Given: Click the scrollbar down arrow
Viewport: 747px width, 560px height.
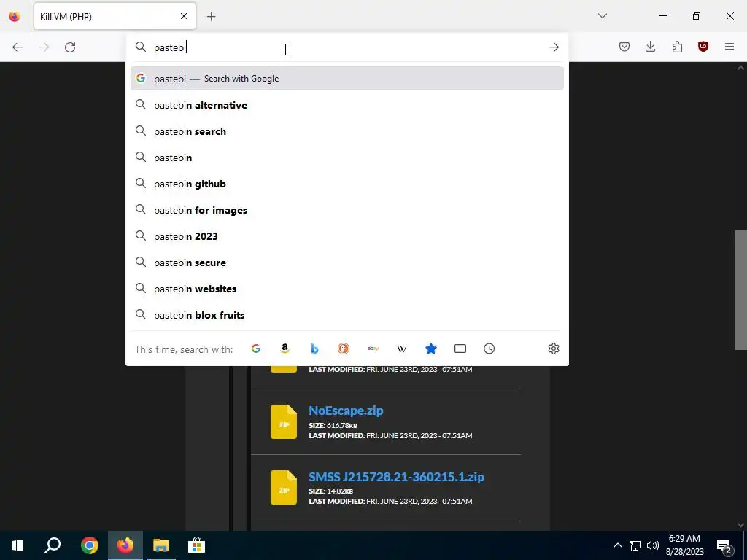Looking at the screenshot, I should [740, 525].
